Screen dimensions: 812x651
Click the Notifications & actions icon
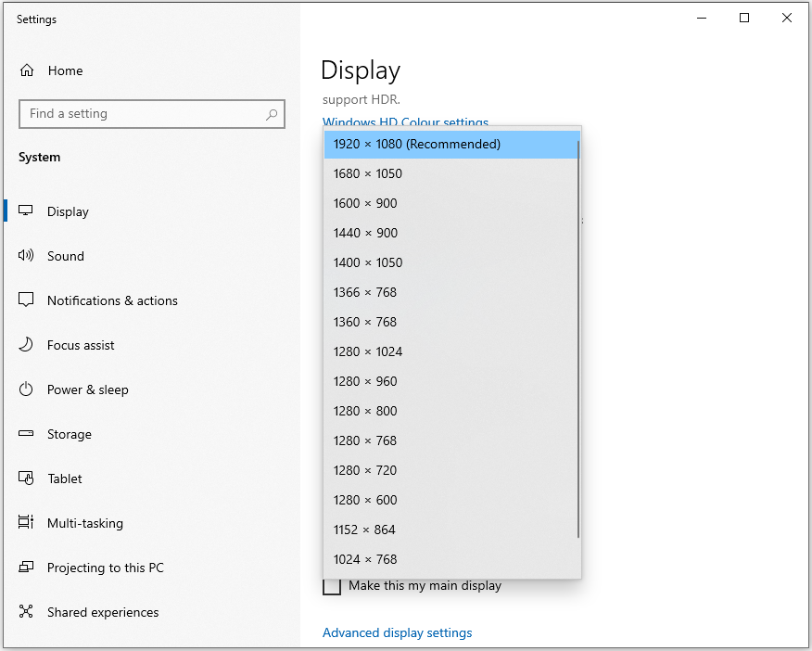(26, 300)
